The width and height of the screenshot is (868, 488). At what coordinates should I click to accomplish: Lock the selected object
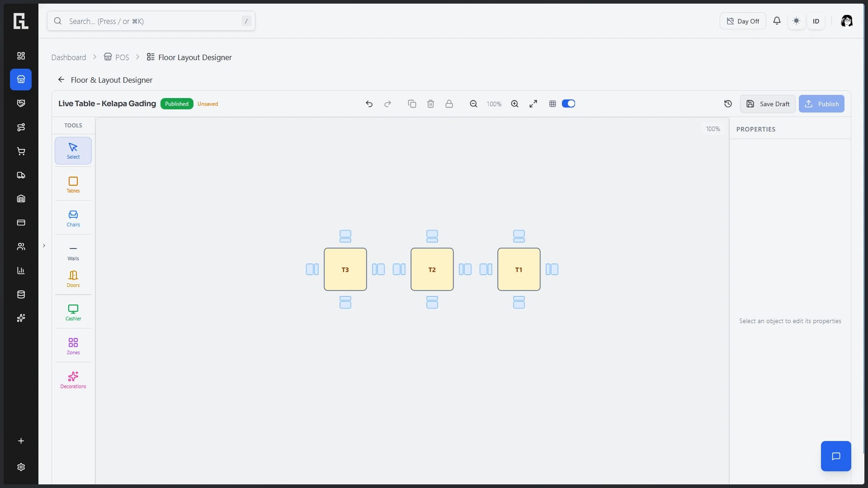click(449, 104)
